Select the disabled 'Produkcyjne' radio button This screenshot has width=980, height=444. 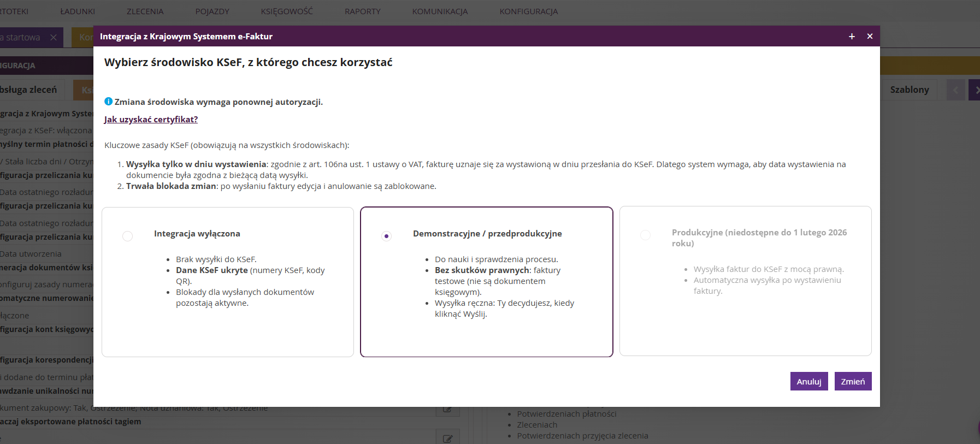pos(645,235)
